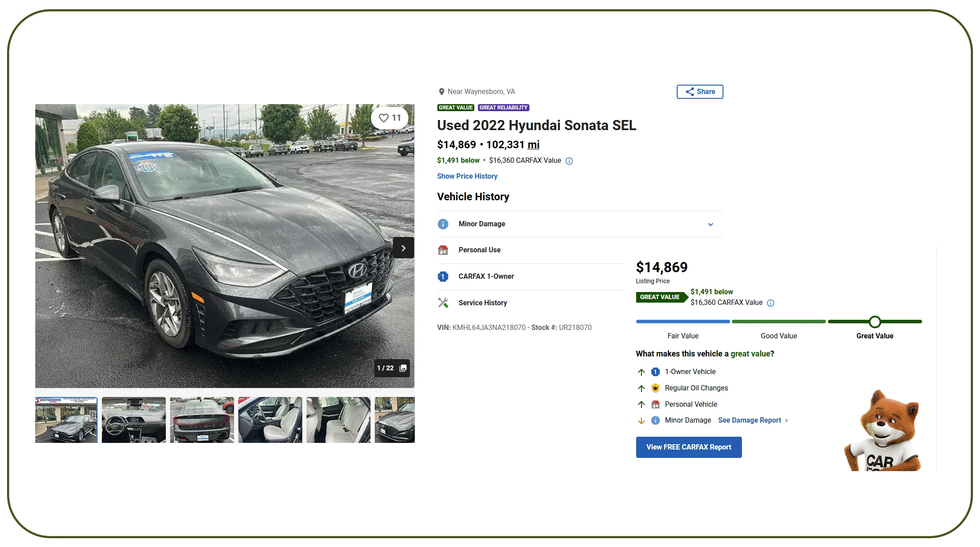Click Minor Damage info icon in value list
The width and height of the screenshot is (980, 547).
[x=656, y=420]
